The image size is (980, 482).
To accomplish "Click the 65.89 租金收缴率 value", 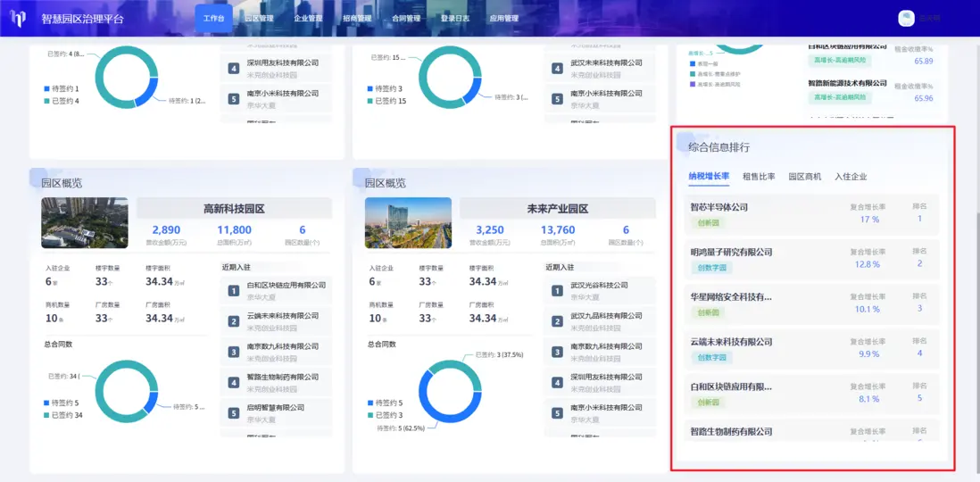I will click(924, 62).
